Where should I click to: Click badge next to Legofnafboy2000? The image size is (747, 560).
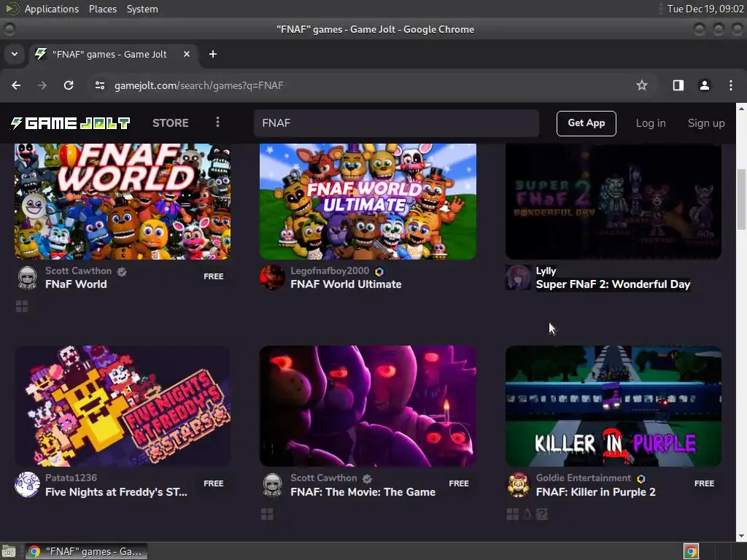tap(379, 272)
